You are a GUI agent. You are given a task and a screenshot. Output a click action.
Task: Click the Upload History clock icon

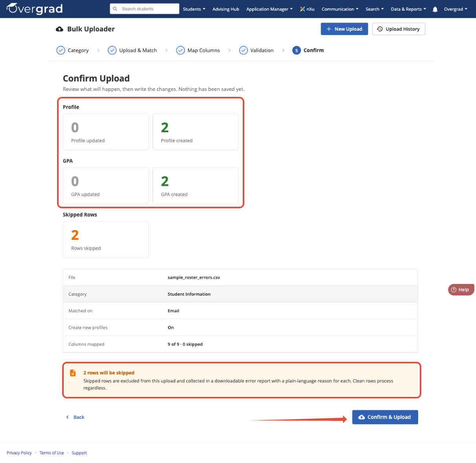point(380,29)
